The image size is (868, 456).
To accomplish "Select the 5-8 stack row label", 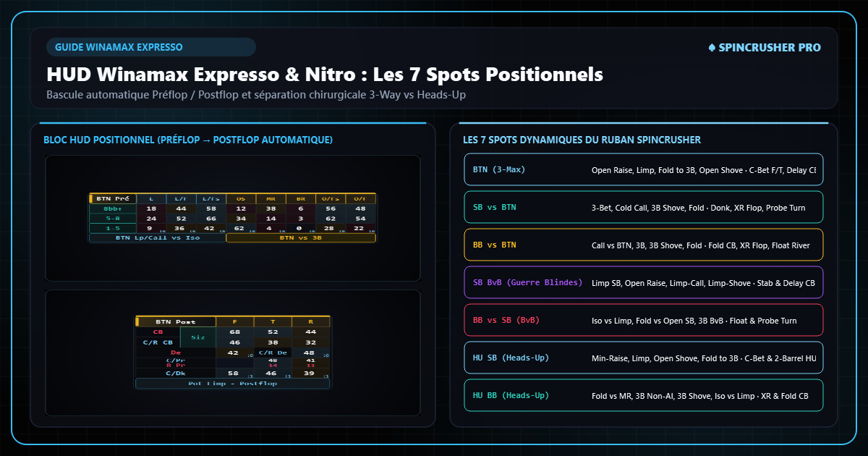I will click(113, 218).
